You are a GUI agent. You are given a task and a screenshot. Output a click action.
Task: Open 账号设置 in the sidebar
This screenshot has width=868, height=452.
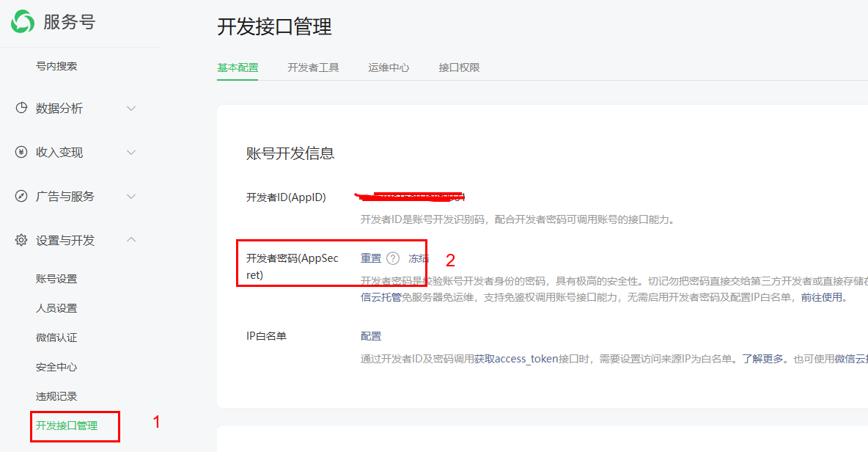pyautogui.click(x=56, y=279)
